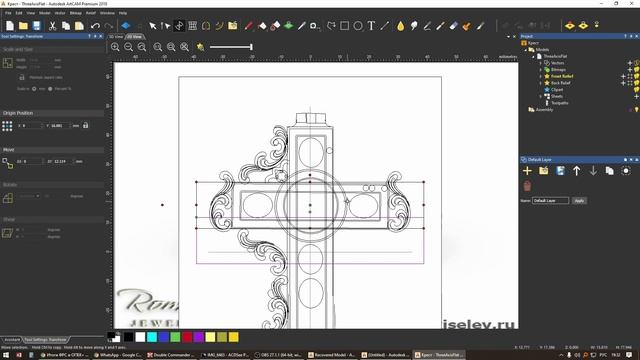The width and height of the screenshot is (640, 360).
Task: Open the Vector menu
Action: click(x=60, y=13)
